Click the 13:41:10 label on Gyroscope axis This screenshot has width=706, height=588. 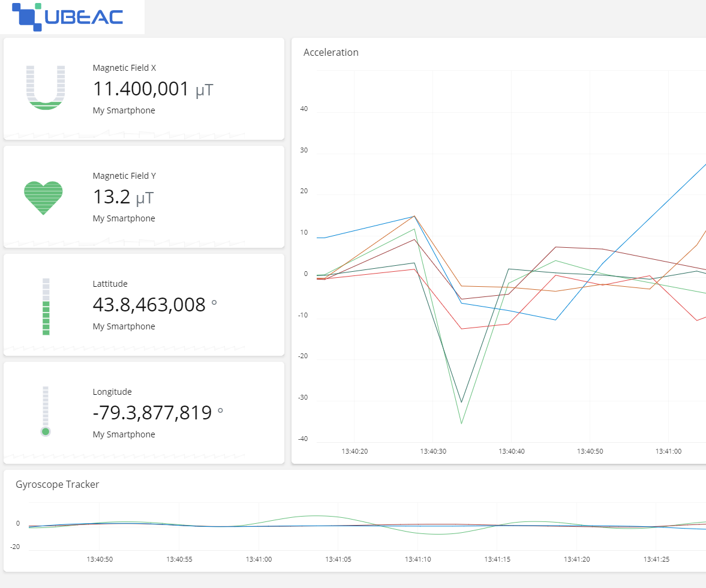point(418,559)
